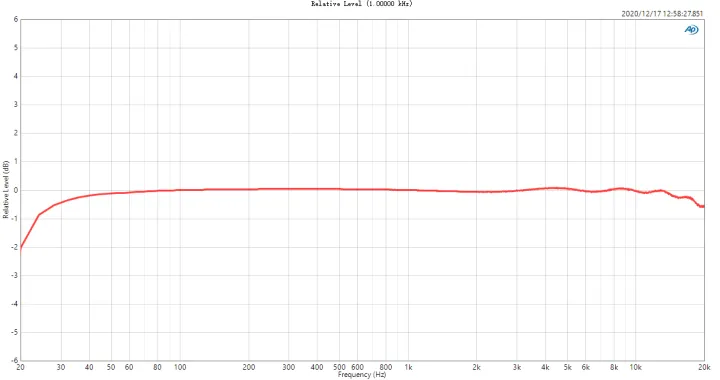Select the "Relative Level (dB)" vertical axis label
This screenshot has width=720, height=380.
point(6,190)
